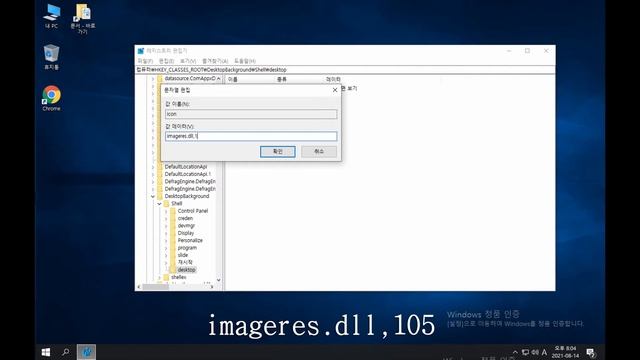Click folder icon of Display key
The height and width of the screenshot is (360, 640).
173,233
